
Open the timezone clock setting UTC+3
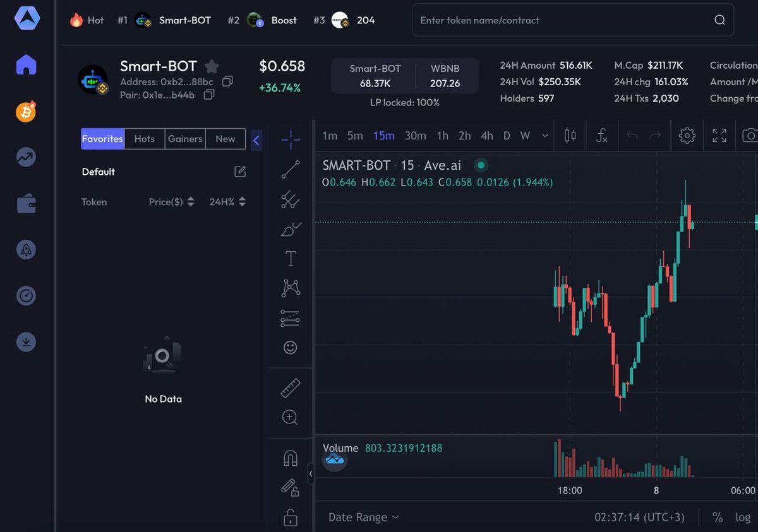(x=639, y=517)
